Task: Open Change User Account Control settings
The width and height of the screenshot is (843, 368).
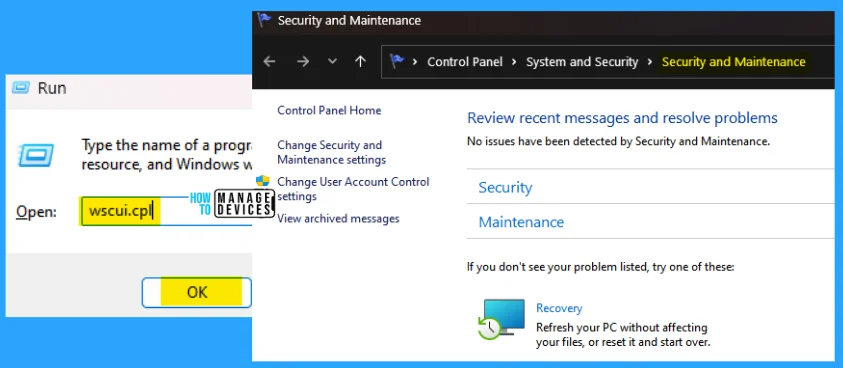Action: (x=353, y=189)
